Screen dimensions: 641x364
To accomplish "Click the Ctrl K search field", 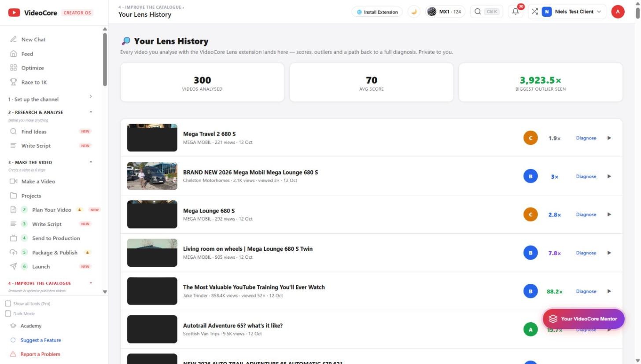I will [x=487, y=12].
